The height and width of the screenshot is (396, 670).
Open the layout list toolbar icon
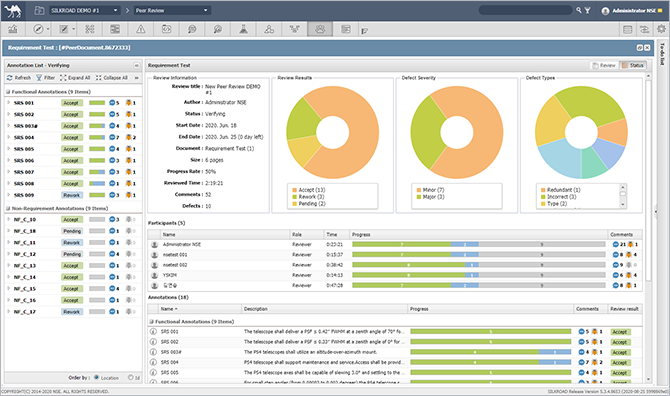(115, 29)
